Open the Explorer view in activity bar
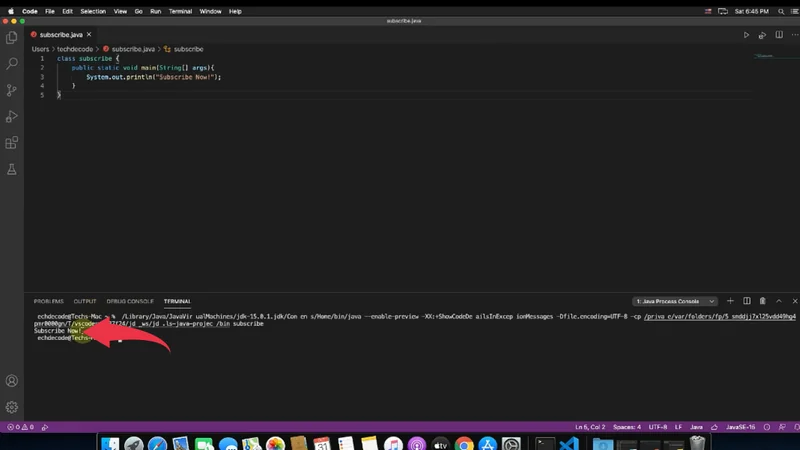Viewport: 800px width, 450px height. 12,37
